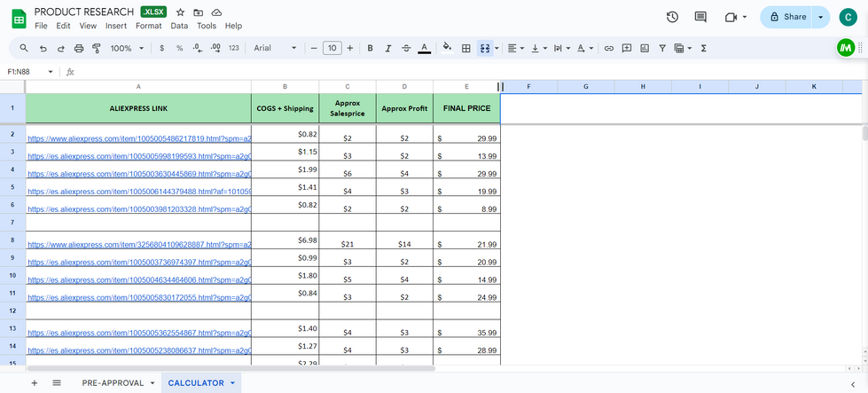Select column F header
Screen dimensions: 868x393
(528, 87)
